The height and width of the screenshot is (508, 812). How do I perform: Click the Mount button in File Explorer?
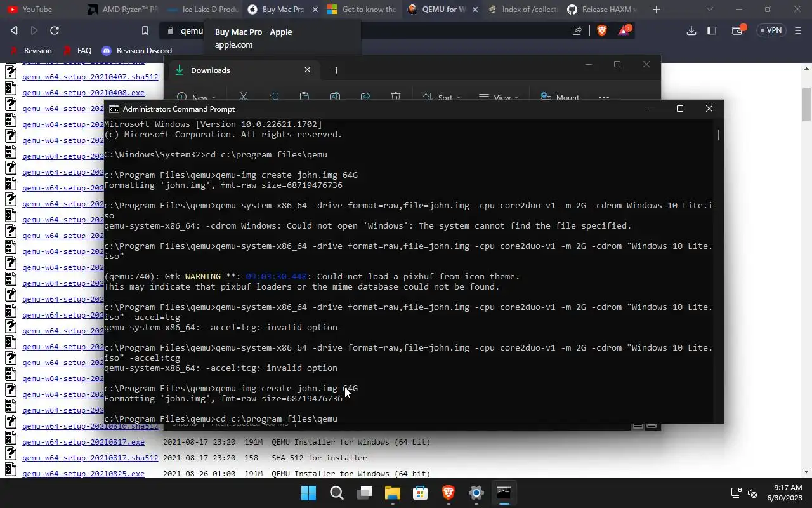click(560, 97)
